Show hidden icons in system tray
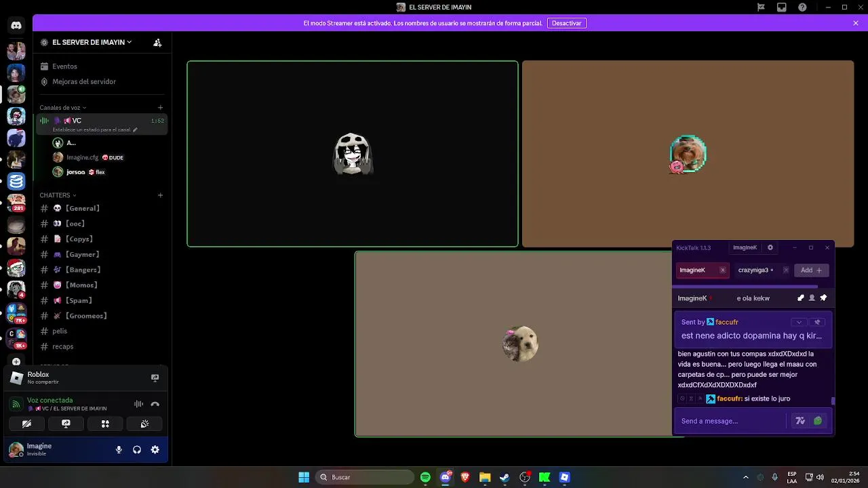This screenshot has width=868, height=488. [x=746, y=477]
